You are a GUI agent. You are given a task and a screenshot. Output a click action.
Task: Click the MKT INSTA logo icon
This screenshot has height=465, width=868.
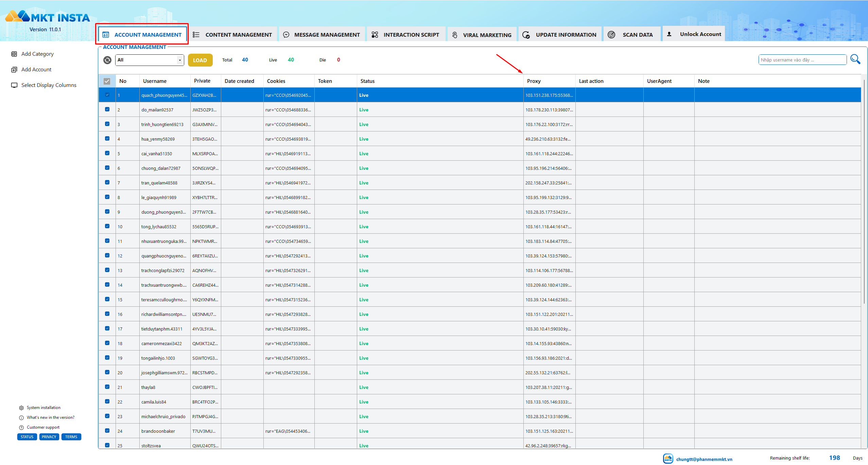click(x=18, y=16)
